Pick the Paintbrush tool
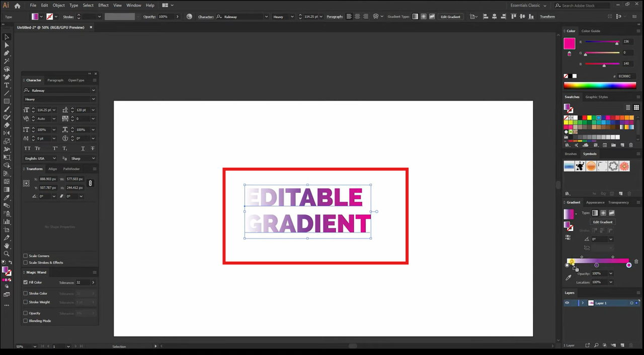 [x=7, y=109]
